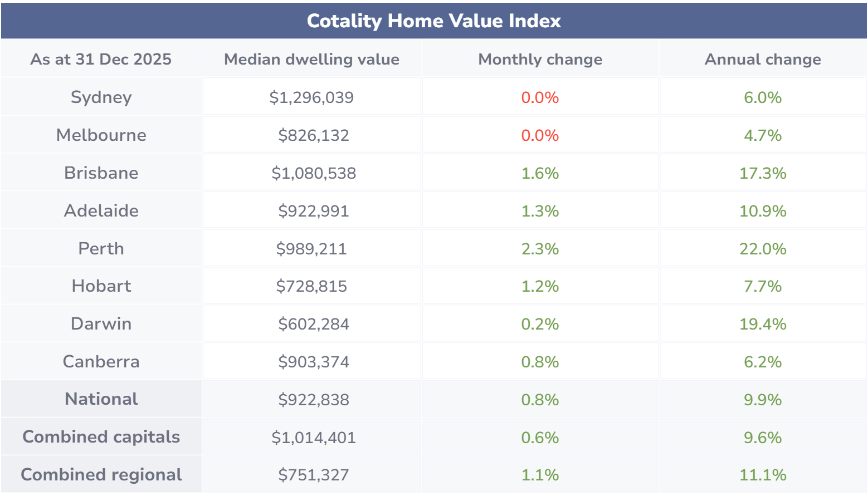The width and height of the screenshot is (868, 496).
Task: Select the Melbourne row label
Action: (x=101, y=135)
